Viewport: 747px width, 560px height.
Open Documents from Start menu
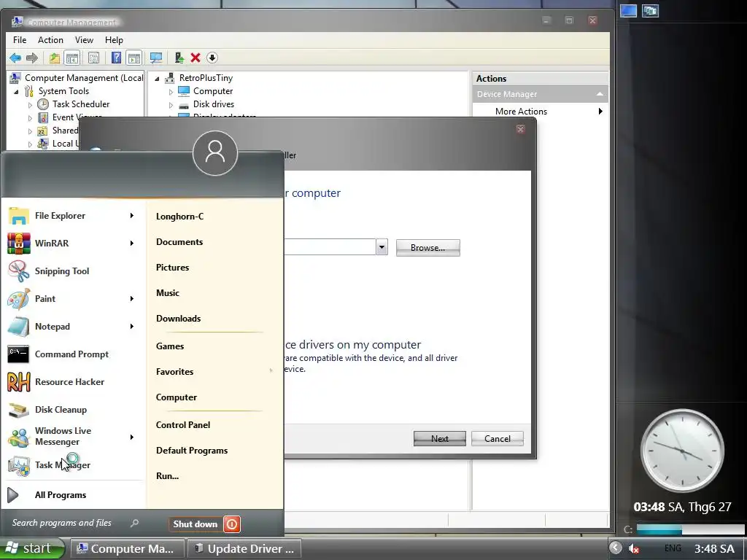(x=179, y=242)
